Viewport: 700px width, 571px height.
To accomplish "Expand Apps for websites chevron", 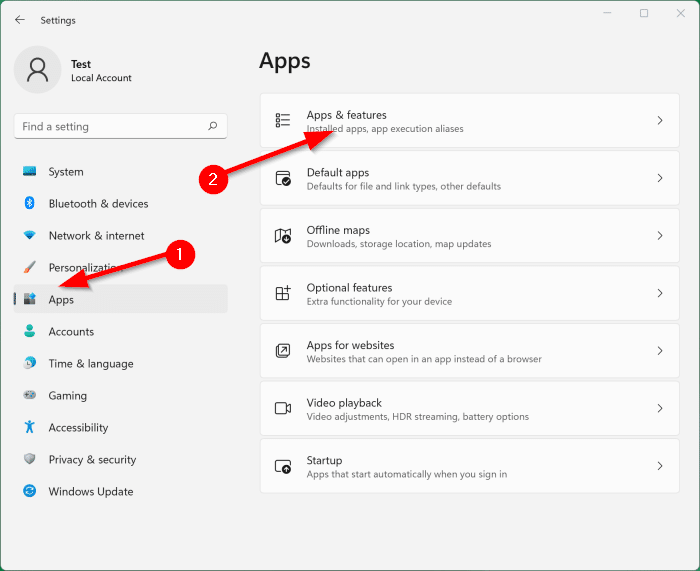I will click(x=660, y=350).
